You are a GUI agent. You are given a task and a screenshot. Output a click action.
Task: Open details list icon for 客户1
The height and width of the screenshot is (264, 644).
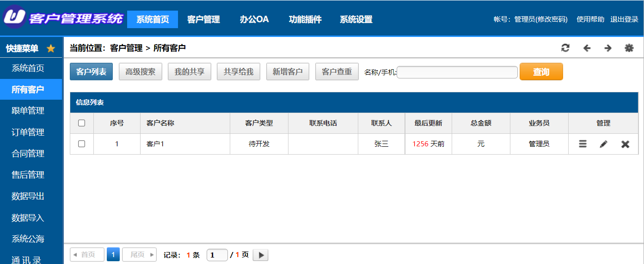583,144
